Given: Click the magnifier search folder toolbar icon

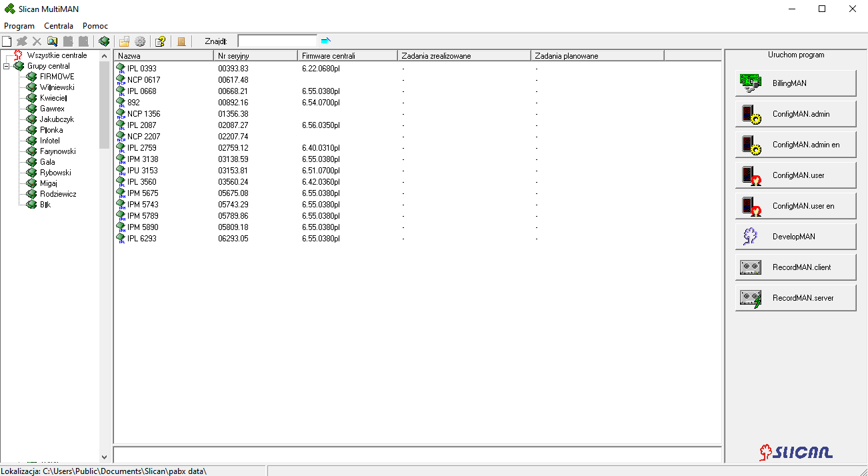Looking at the screenshot, I should 52,41.
